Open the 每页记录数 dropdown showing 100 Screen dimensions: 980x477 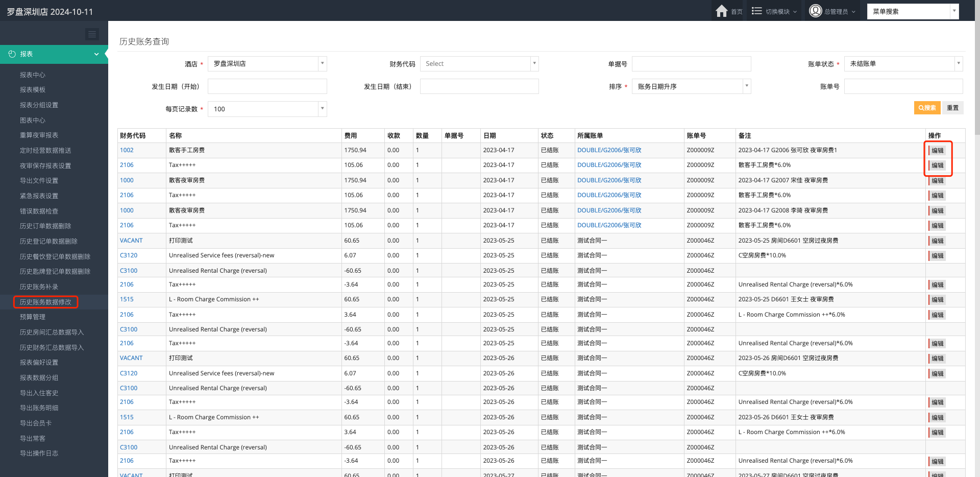coord(267,109)
